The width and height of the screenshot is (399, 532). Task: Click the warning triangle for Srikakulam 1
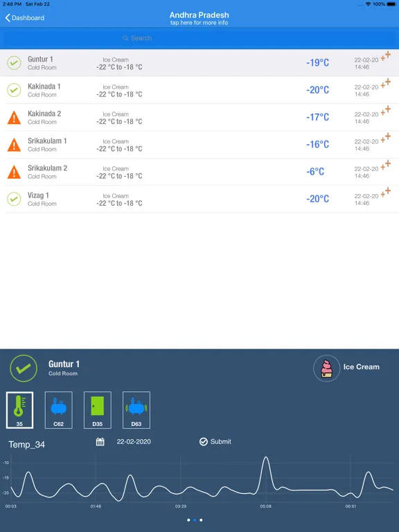[14, 145]
